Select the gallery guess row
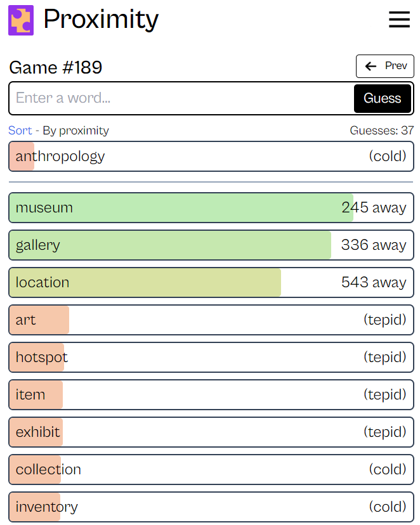 pyautogui.click(x=211, y=245)
